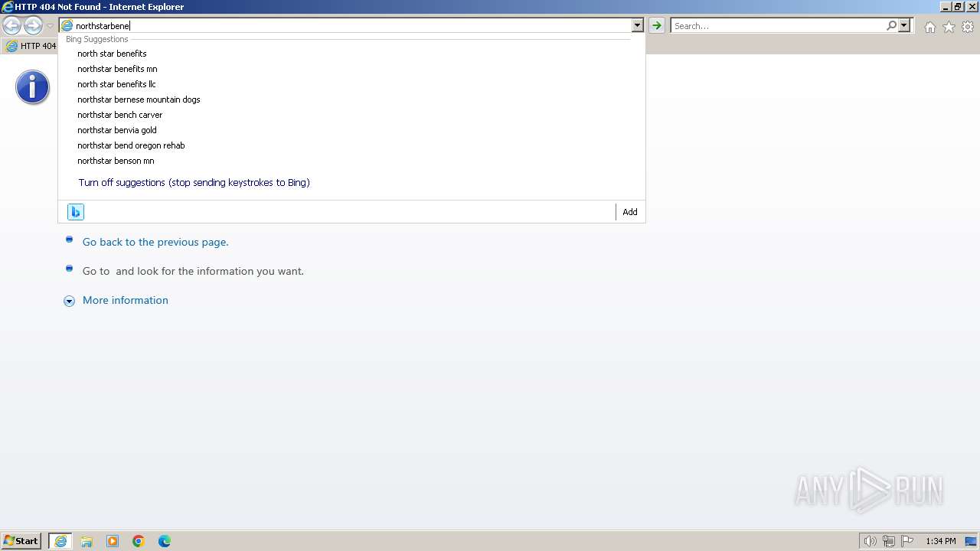Click the blue information icon
The height and width of the screenshot is (551, 980).
[x=32, y=87]
